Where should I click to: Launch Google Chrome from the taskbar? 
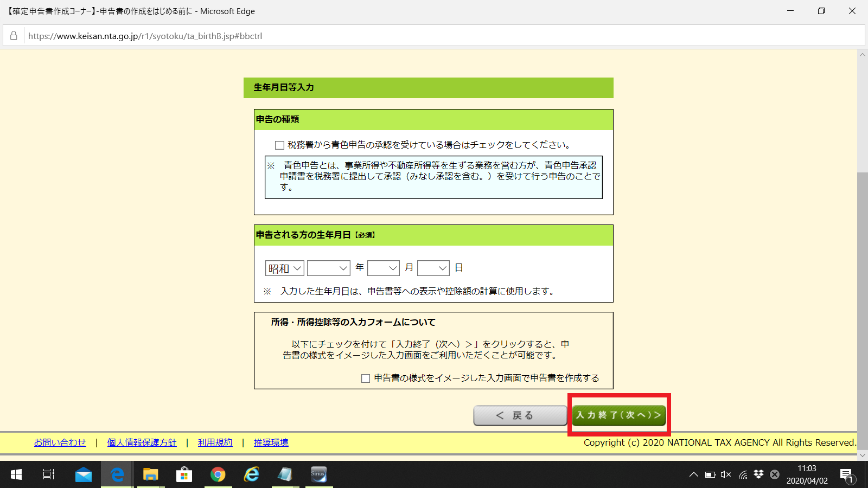[218, 474]
